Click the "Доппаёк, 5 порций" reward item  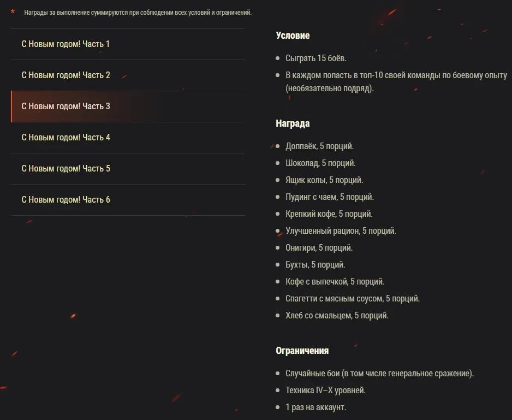pos(319,146)
